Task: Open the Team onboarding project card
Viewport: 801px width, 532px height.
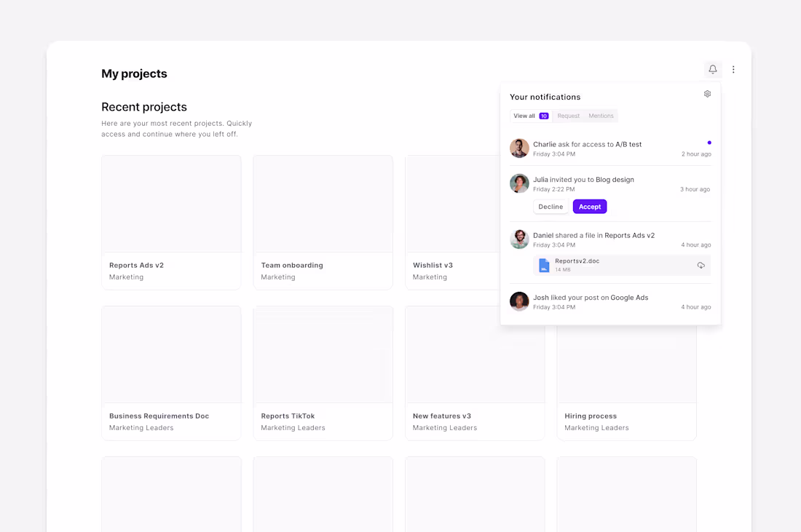Action: pyautogui.click(x=323, y=222)
